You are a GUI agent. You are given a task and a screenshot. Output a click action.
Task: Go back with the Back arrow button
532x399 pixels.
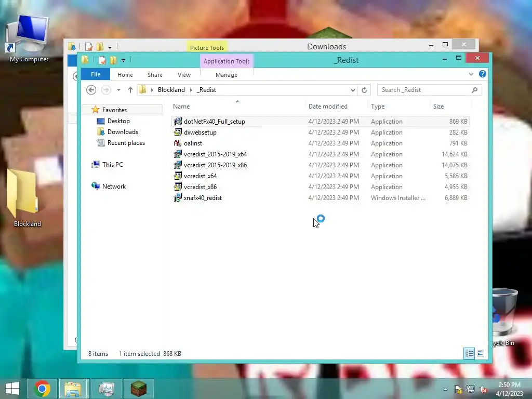point(91,90)
